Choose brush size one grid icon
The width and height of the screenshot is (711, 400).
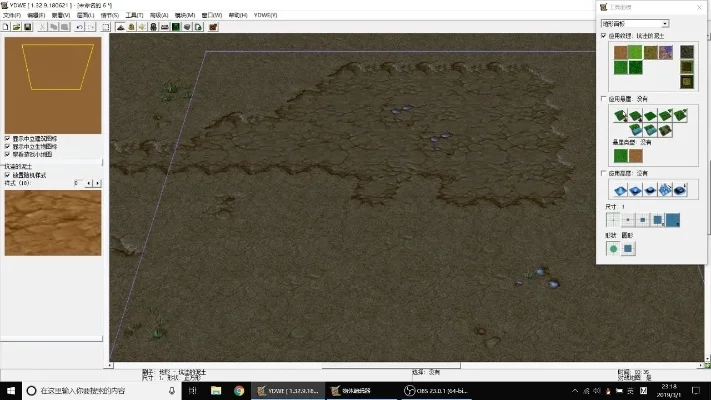613,220
